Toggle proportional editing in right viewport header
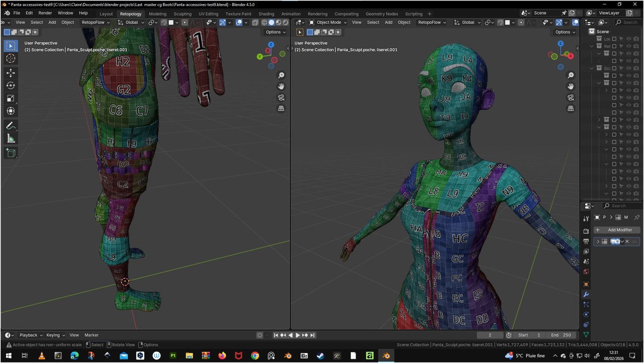 [521, 23]
